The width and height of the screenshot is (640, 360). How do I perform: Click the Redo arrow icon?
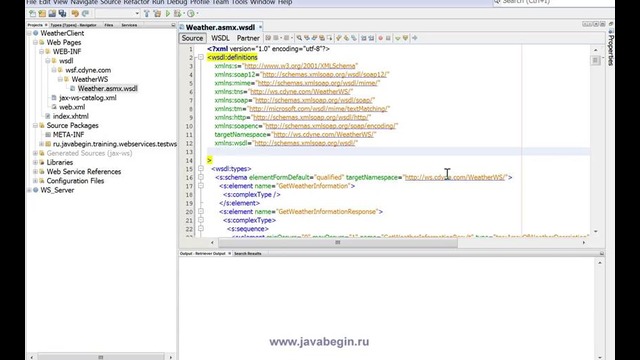pos(85,13)
